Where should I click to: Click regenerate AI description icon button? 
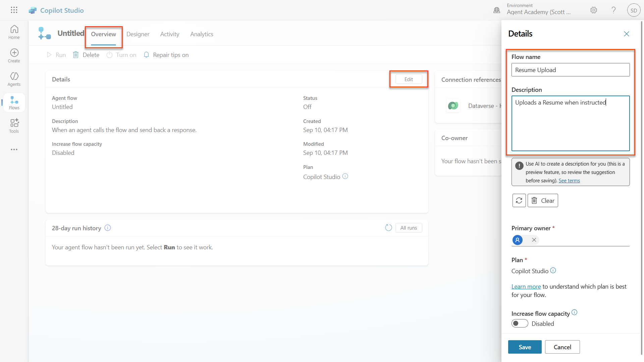coord(519,200)
